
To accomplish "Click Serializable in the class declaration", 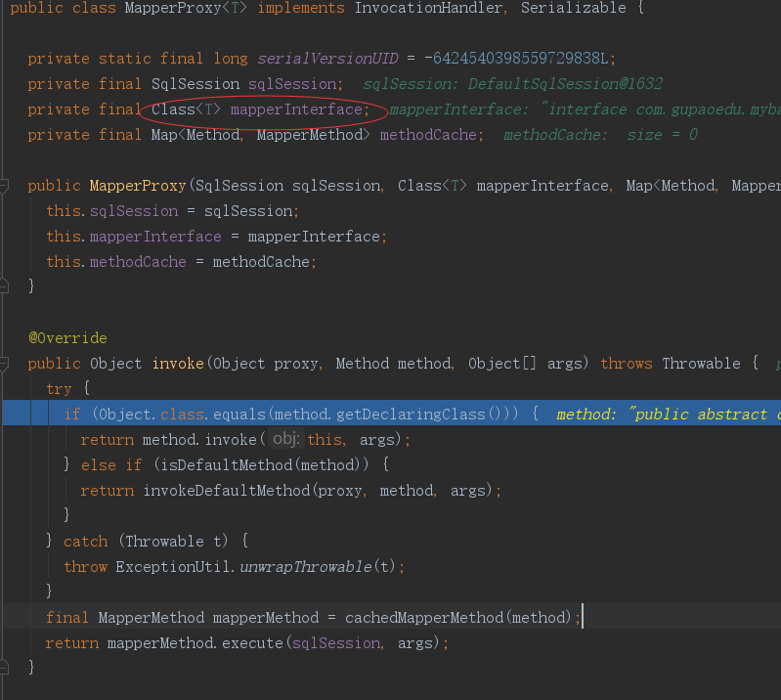I will 574,8.
